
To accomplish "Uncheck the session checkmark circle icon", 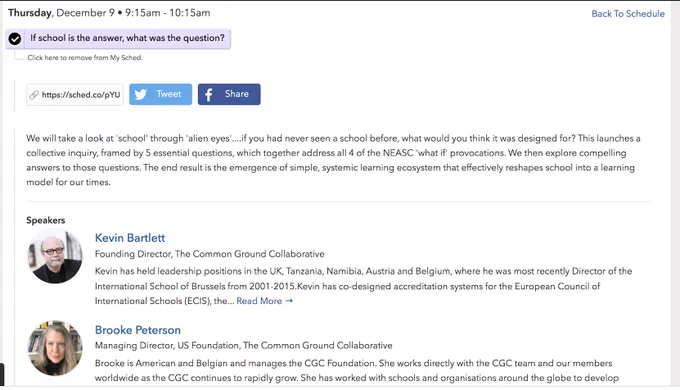I will 15,39.
